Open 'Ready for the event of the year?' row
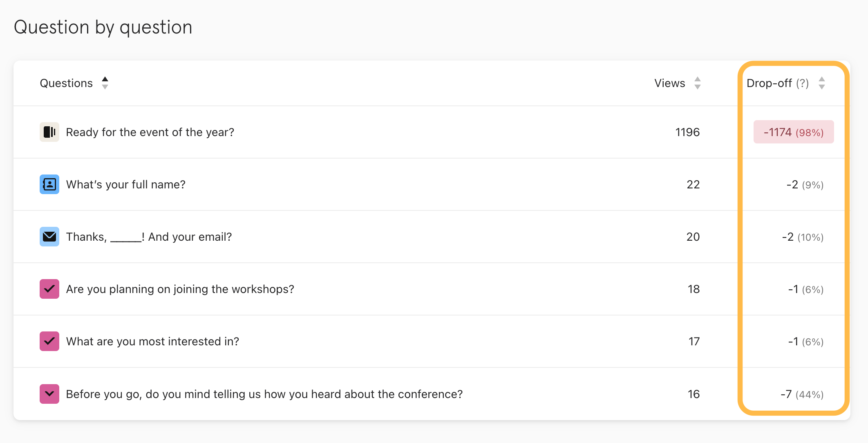868x443 pixels. 150,132
